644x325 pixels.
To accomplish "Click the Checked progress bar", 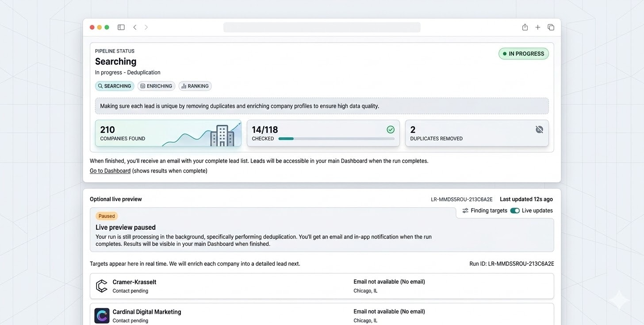I will tap(336, 138).
